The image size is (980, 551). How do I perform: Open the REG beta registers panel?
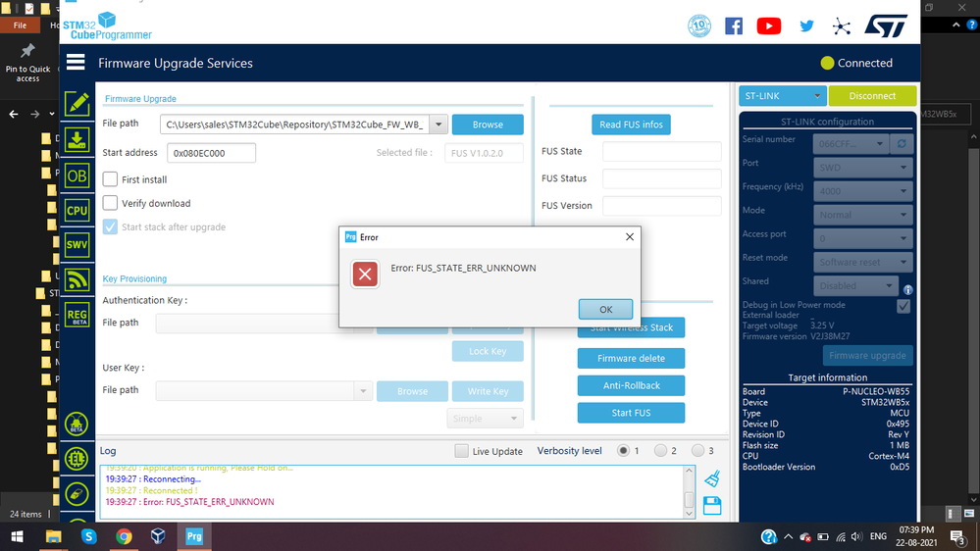(77, 315)
